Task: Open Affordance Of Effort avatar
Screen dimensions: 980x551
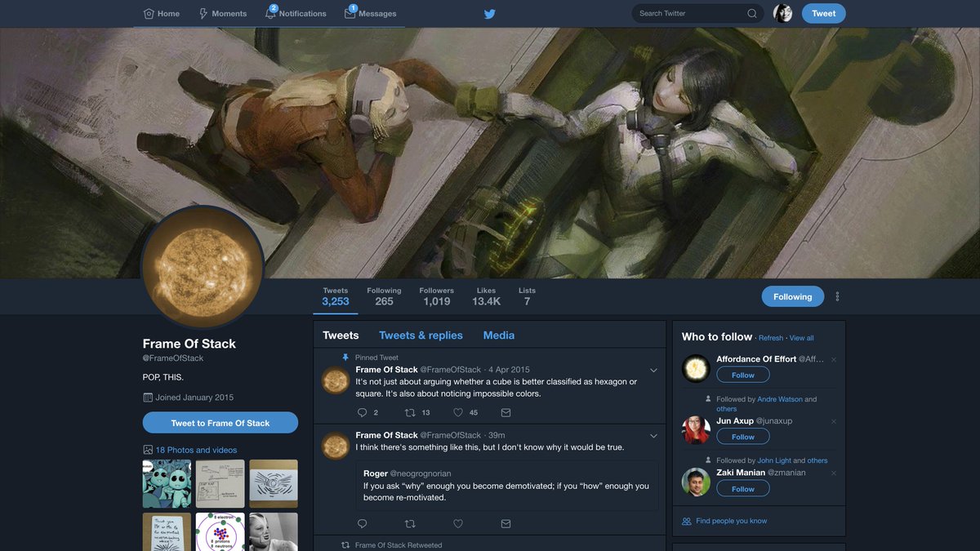Action: pyautogui.click(x=696, y=369)
